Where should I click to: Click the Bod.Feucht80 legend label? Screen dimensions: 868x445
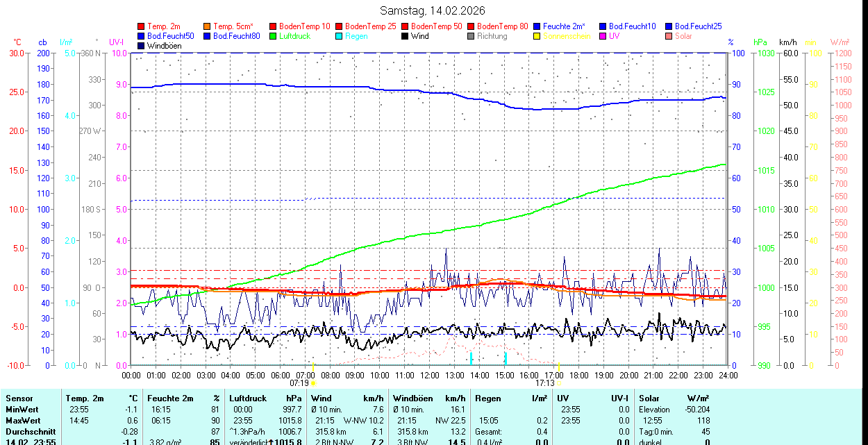click(x=236, y=36)
